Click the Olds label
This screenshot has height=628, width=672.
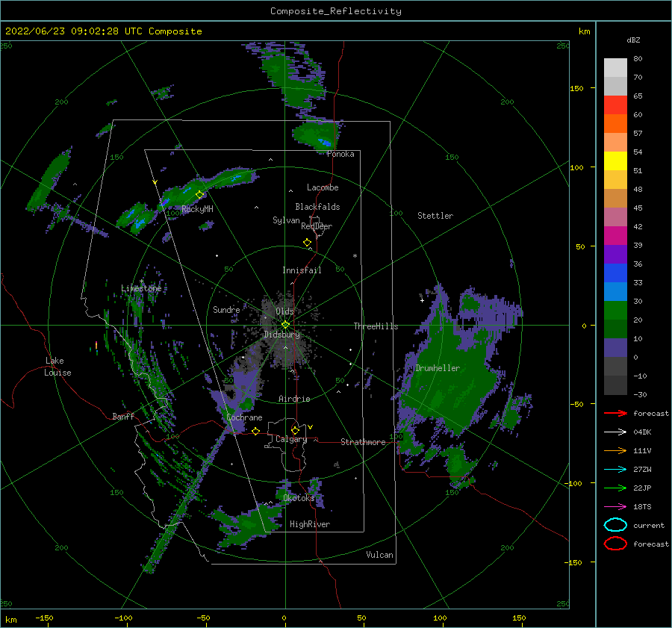284,311
